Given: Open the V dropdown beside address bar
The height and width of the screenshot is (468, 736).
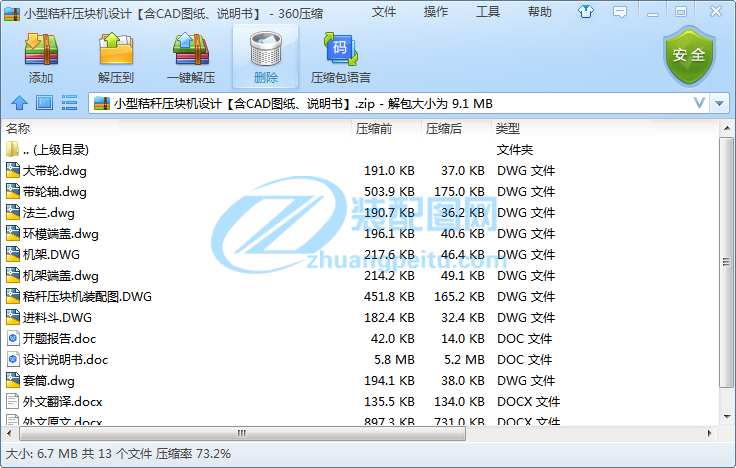Looking at the screenshot, I should point(699,103).
